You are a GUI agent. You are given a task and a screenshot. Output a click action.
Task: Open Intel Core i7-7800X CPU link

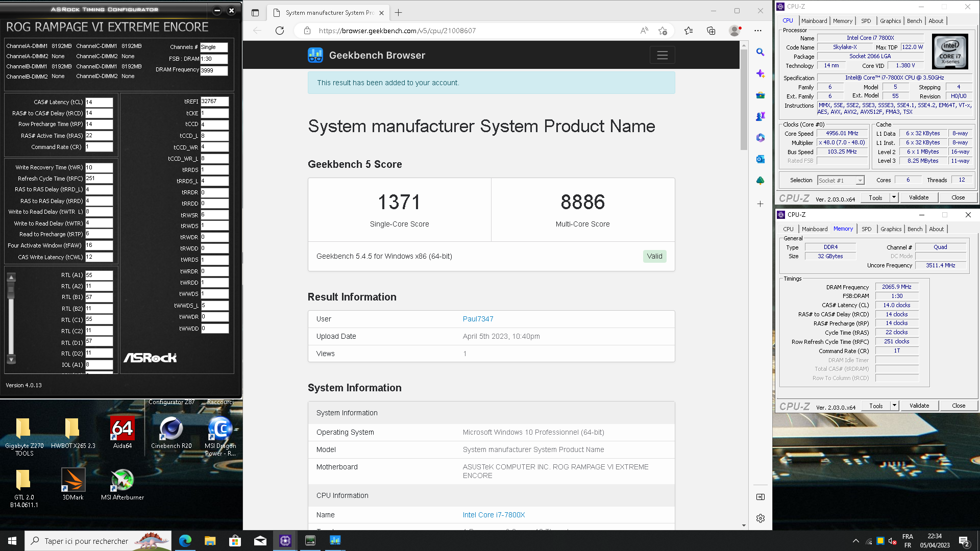coord(494,515)
